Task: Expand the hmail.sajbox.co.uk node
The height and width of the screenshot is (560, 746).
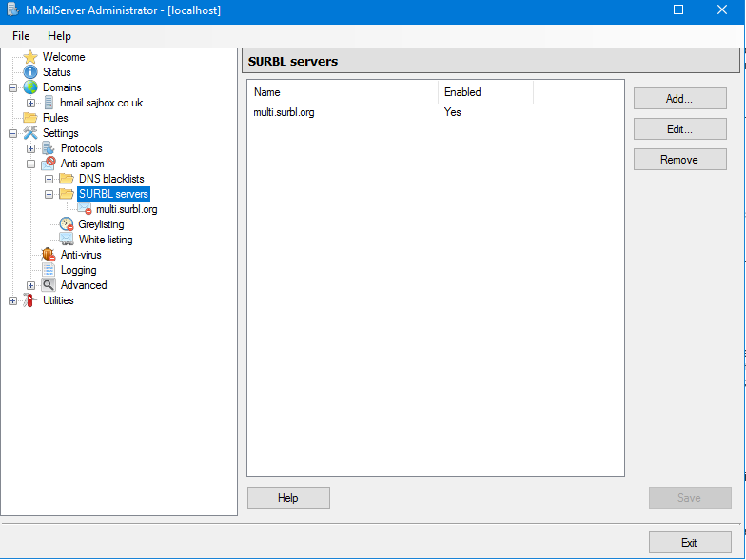Action: pos(30,103)
